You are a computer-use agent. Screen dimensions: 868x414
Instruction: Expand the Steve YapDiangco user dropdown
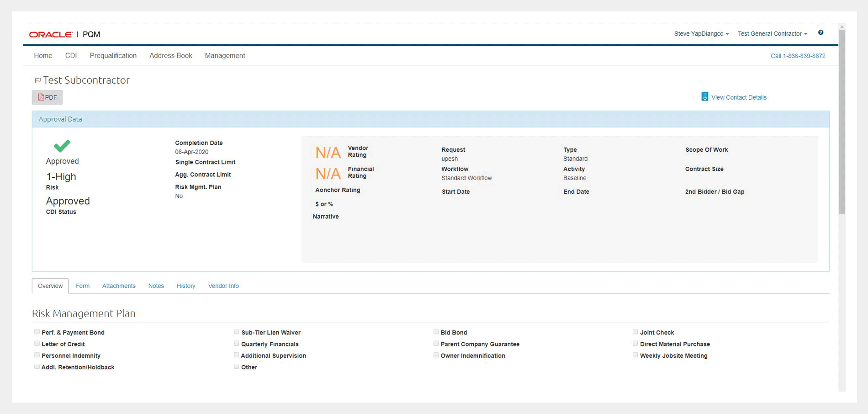pos(701,34)
